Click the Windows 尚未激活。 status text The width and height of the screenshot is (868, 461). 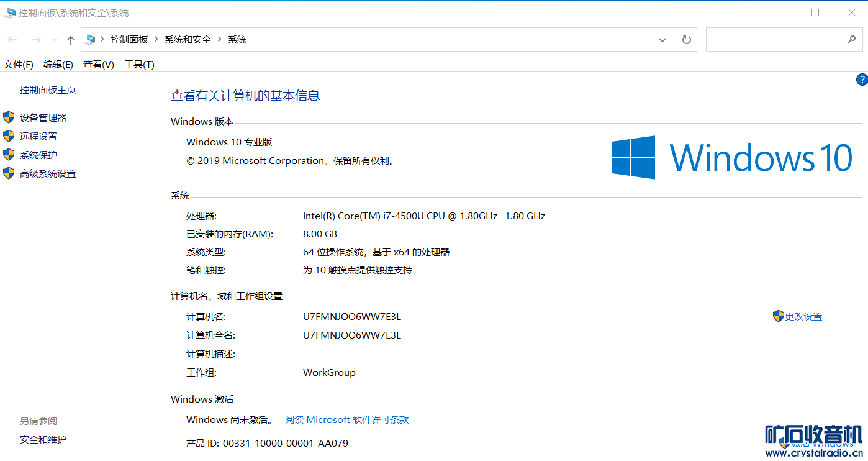230,420
